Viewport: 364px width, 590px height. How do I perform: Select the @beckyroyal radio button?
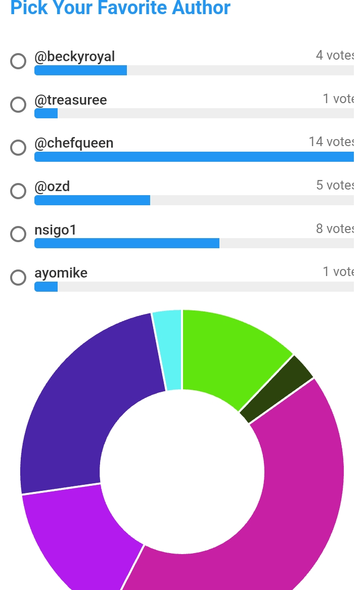(x=18, y=61)
